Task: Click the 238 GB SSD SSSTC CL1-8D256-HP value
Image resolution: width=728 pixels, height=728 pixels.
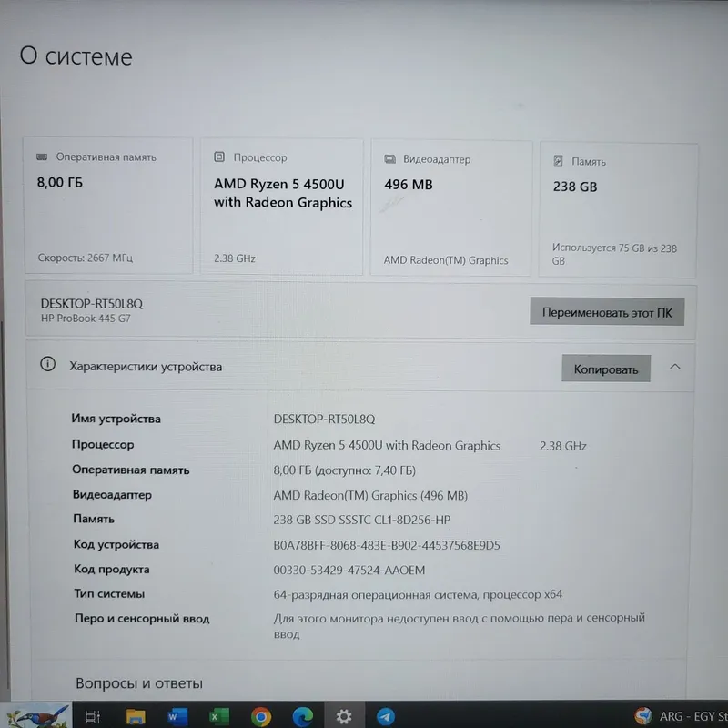Action: coord(361,520)
